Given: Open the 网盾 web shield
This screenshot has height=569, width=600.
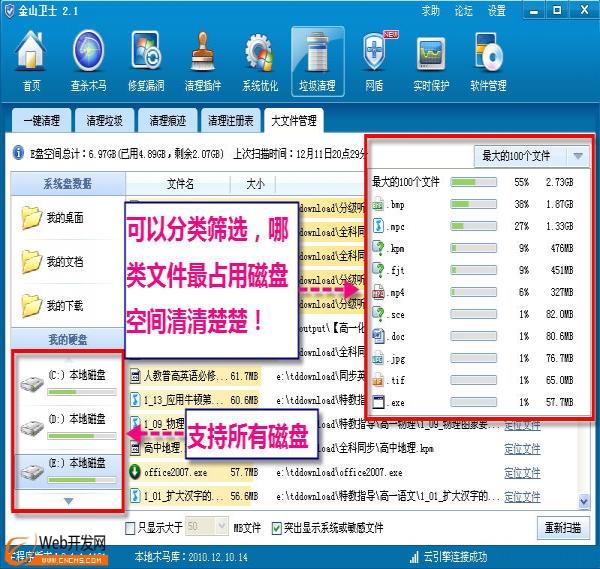Looking at the screenshot, I should point(374,62).
